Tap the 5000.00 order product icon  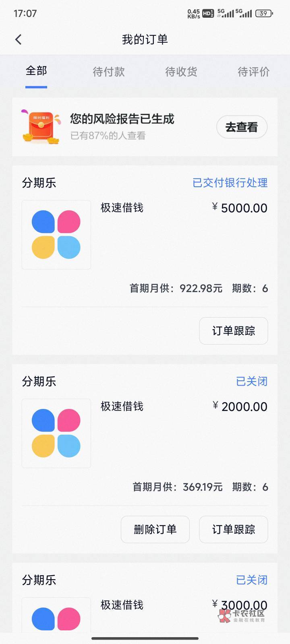pyautogui.click(x=56, y=235)
